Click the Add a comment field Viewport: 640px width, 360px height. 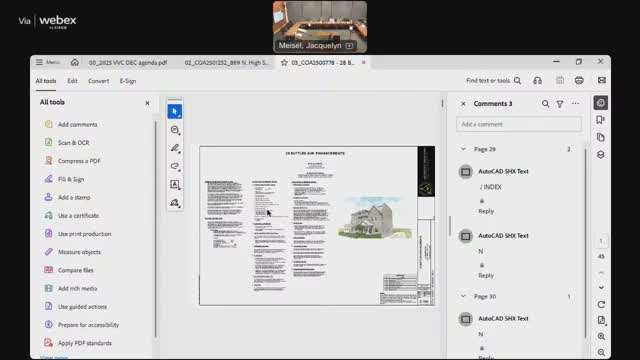coord(519,124)
